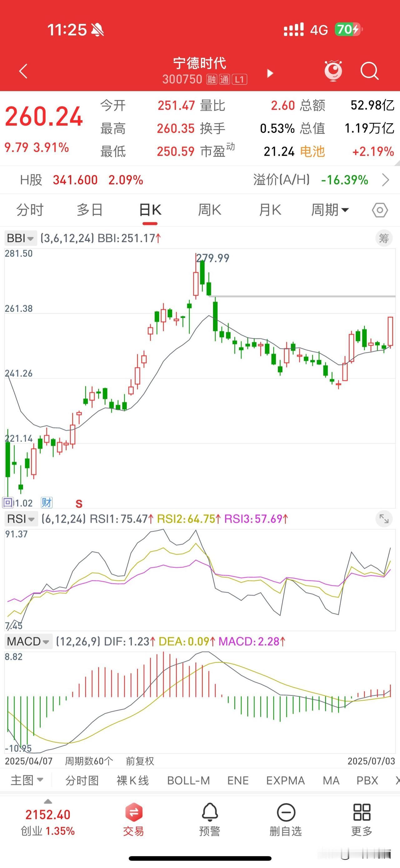Tap the back arrow icon
Image resolution: width=400 pixels, height=868 pixels.
pyautogui.click(x=23, y=71)
